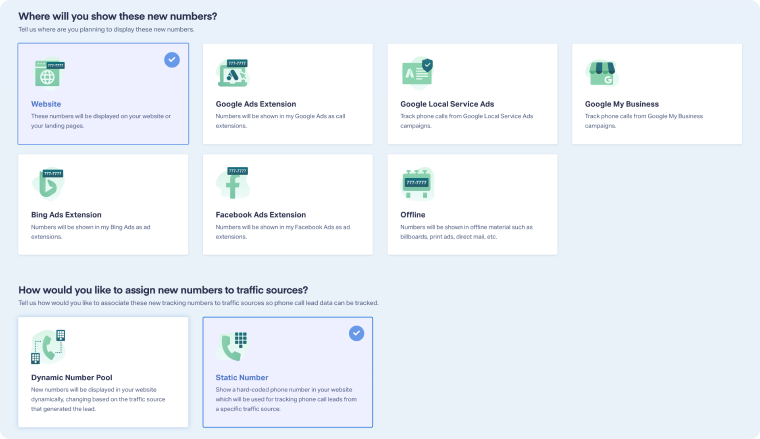Pick the Google My Business title
760x439 pixels.
click(x=621, y=104)
